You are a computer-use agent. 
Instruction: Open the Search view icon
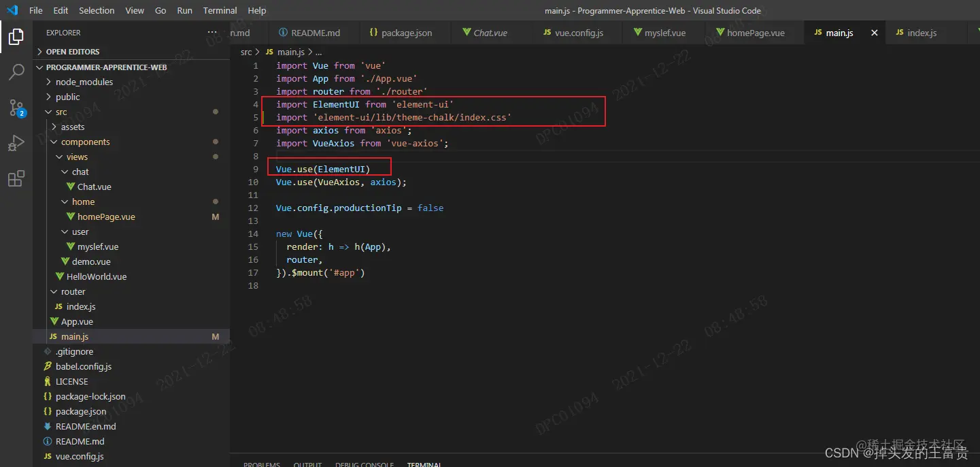(16, 71)
